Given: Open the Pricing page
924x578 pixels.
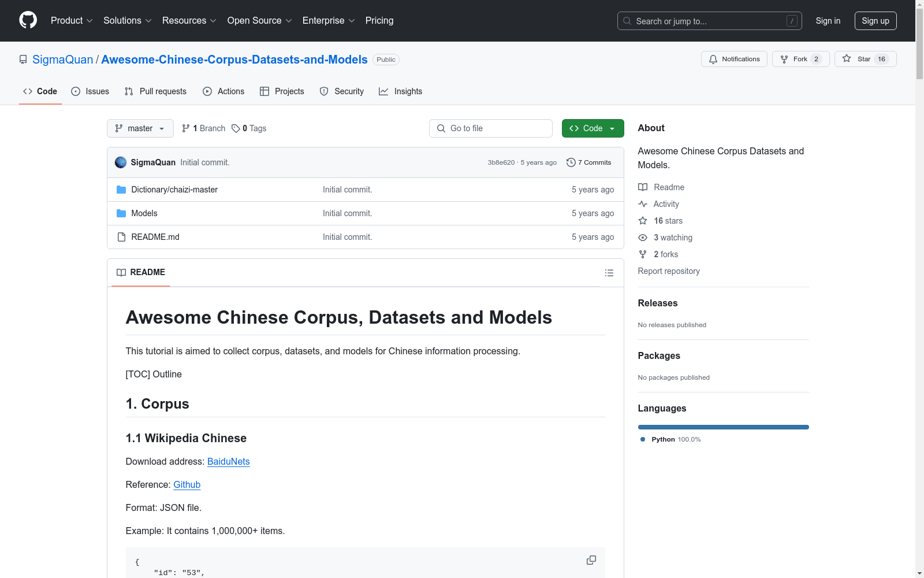Looking at the screenshot, I should pos(379,21).
